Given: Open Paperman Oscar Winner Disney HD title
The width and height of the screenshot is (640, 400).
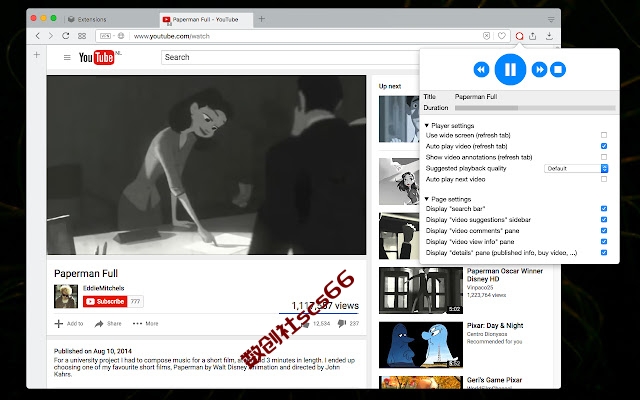Looking at the screenshot, I should [x=504, y=275].
